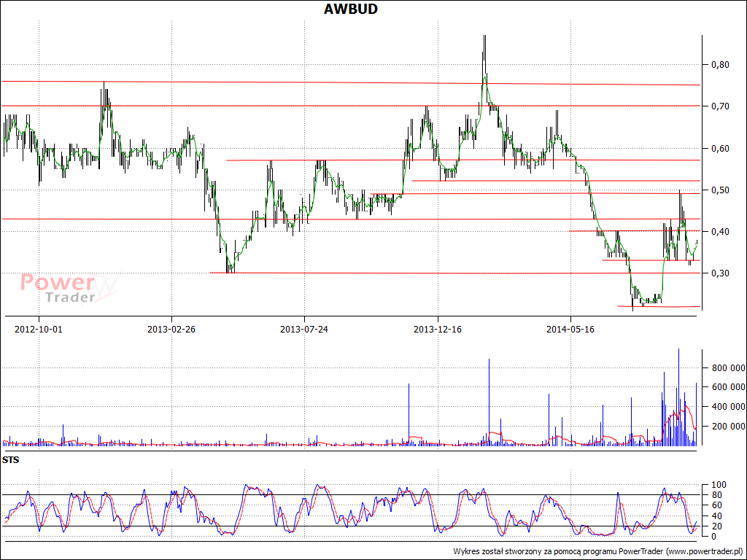This screenshot has height=560, width=747.
Task: Select the 2014-05-16 date label
Action: [x=570, y=329]
